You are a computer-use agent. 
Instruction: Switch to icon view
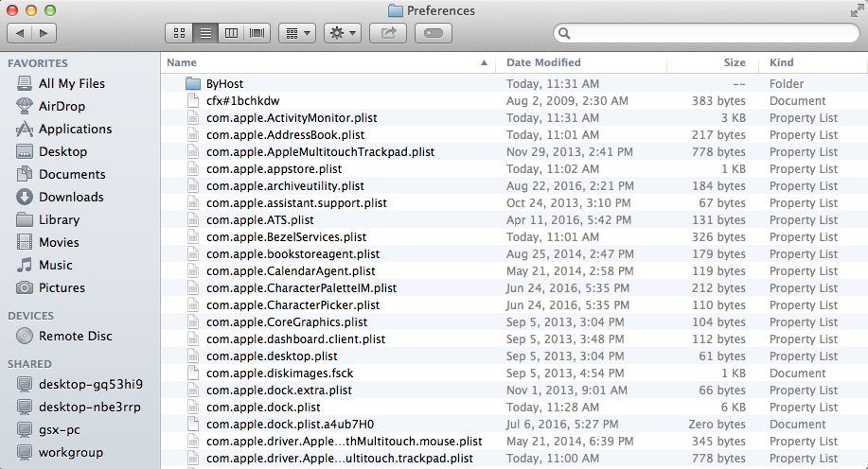point(179,33)
